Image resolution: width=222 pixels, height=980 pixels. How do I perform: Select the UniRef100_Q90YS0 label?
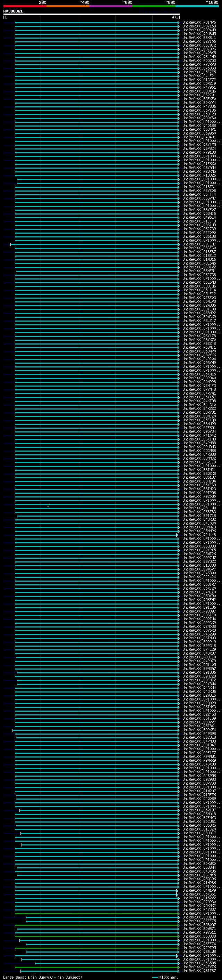click(199, 118)
